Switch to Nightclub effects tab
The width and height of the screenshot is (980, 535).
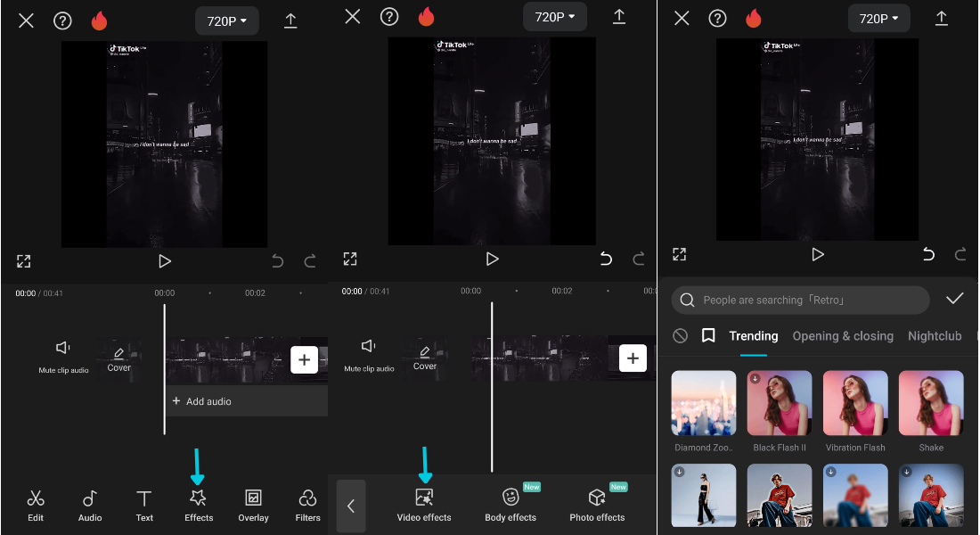935,336
